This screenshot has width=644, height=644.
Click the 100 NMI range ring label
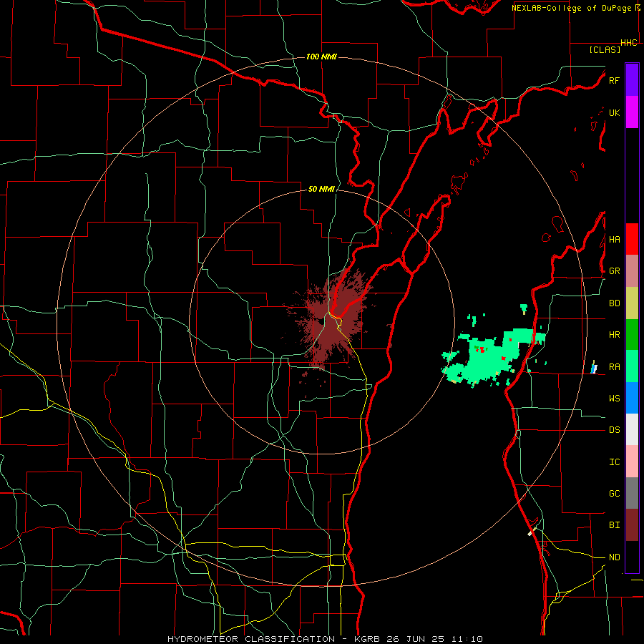(x=321, y=57)
